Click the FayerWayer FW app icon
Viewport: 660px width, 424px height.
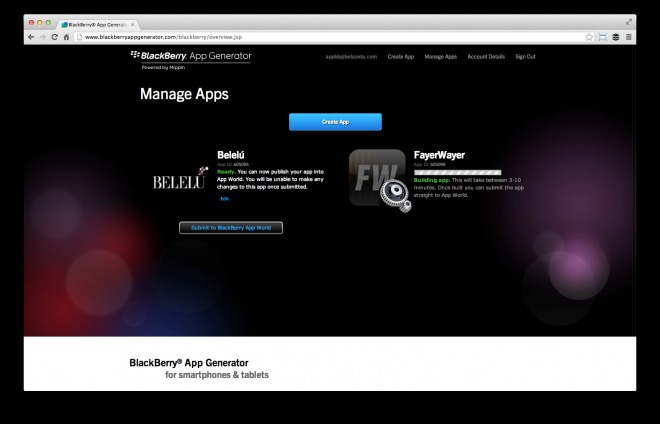coord(377,178)
